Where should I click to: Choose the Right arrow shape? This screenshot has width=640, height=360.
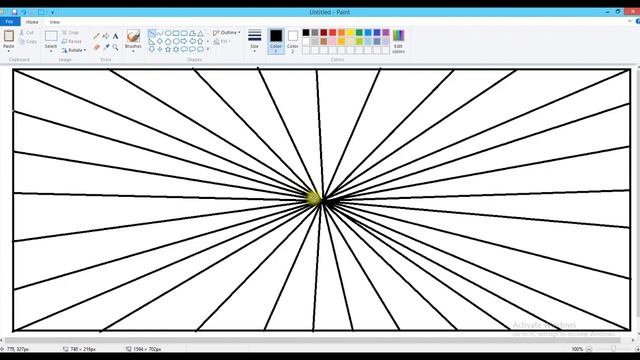[184, 41]
